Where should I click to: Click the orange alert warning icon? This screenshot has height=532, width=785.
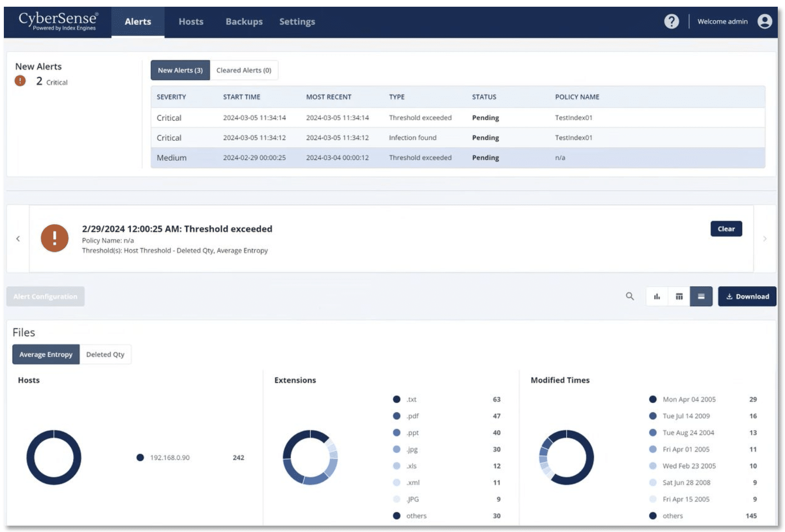pyautogui.click(x=54, y=238)
